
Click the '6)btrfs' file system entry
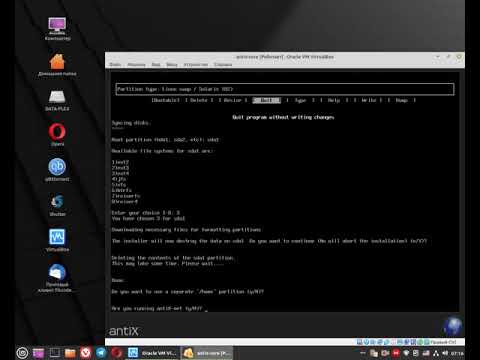[122, 190]
